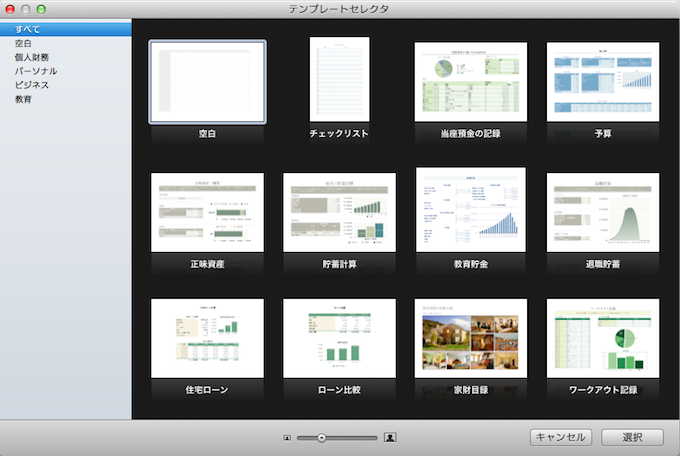The width and height of the screenshot is (680, 456).
Task: Click the 空白 label under first template
Action: pos(207,134)
